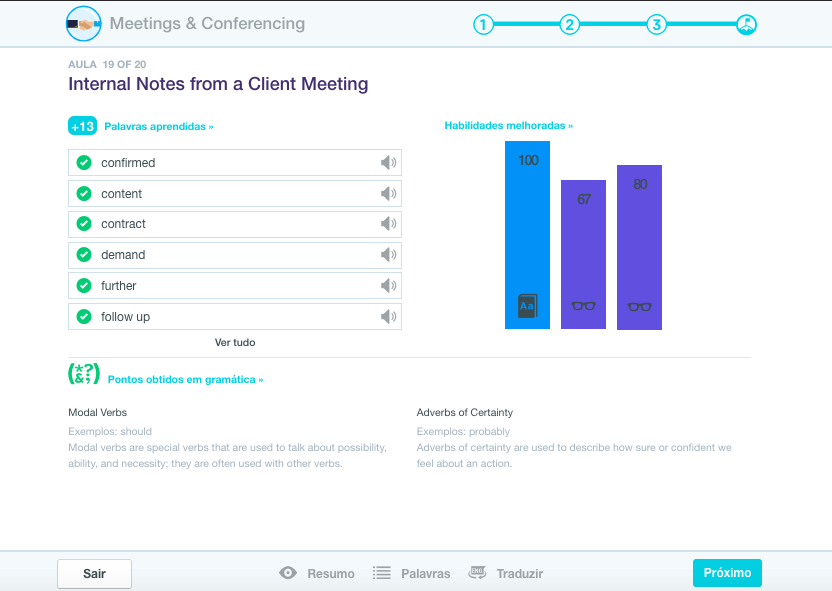Click the Próximo button
The image size is (832, 591).
[x=727, y=573]
